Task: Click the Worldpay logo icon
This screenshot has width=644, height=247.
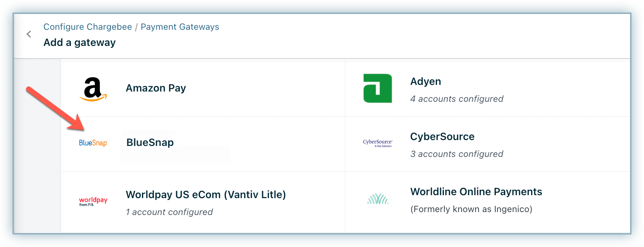Action: coord(93,201)
